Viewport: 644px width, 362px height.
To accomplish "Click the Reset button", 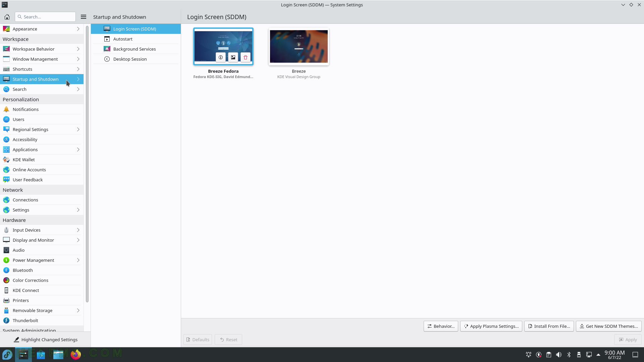I will pyautogui.click(x=228, y=340).
